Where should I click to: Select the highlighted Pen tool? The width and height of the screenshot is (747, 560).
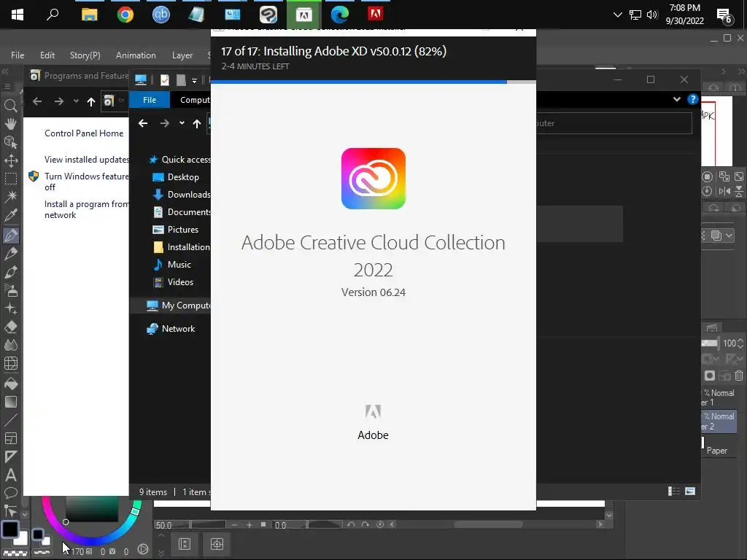(x=10, y=235)
